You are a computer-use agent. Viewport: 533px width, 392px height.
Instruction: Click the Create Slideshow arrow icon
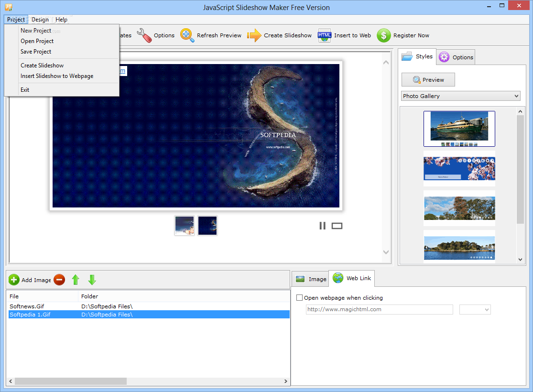254,35
